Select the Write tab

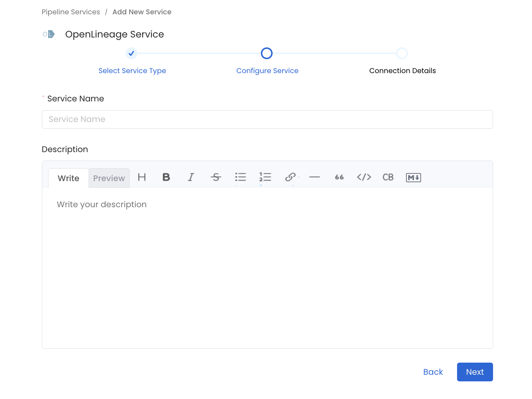pos(68,178)
